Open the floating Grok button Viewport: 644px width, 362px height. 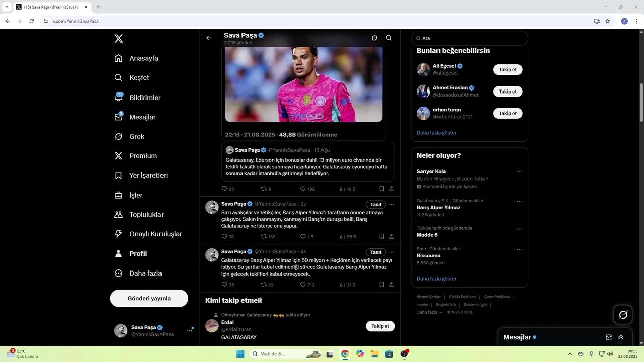point(623,315)
